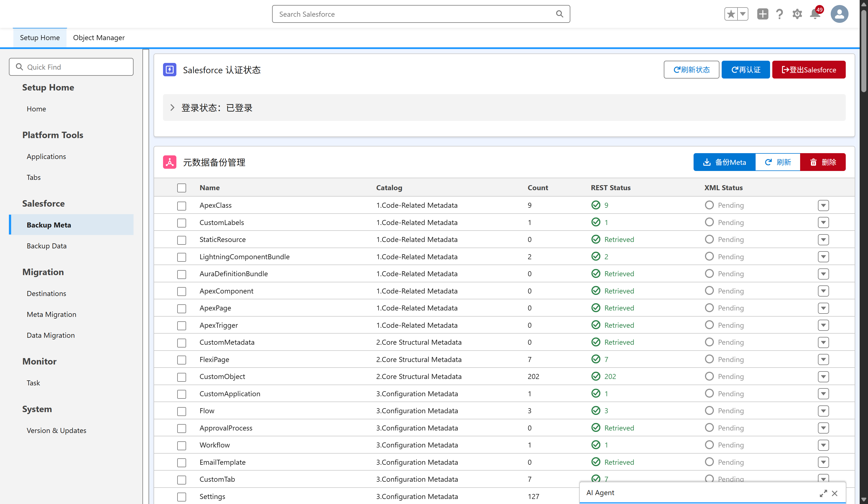Image resolution: width=868 pixels, height=504 pixels.
Task: Click XML pending circle for CustomObject
Action: (x=709, y=376)
